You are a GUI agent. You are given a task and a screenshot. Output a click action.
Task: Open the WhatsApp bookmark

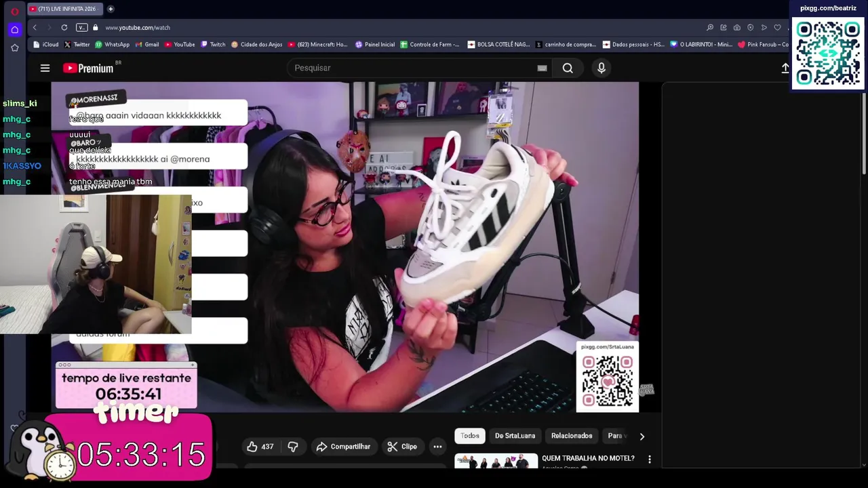pos(112,45)
